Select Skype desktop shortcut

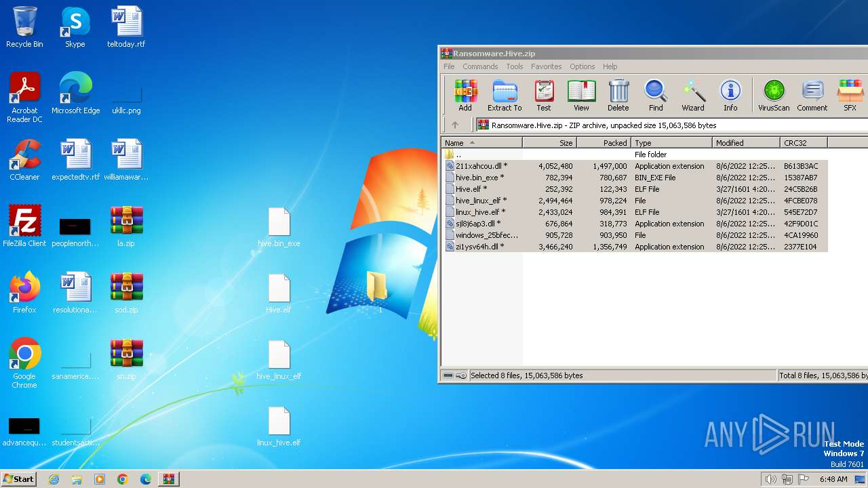click(75, 27)
